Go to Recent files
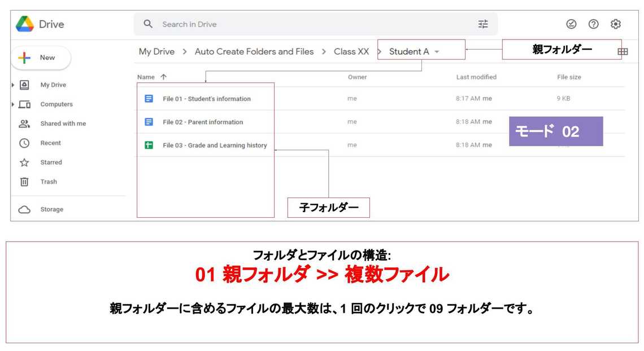Viewport: 644px width, 351px height. tap(50, 143)
